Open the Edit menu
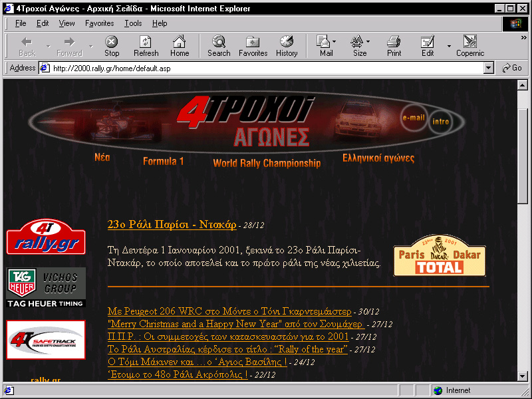The image size is (532, 399). click(x=43, y=23)
